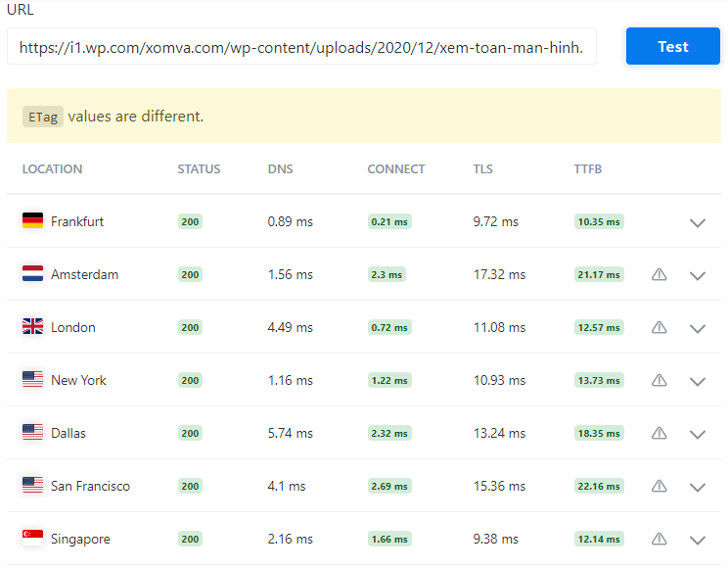Show San Francisco details with chevron
Viewport: 728px width, 569px height.
[698, 487]
